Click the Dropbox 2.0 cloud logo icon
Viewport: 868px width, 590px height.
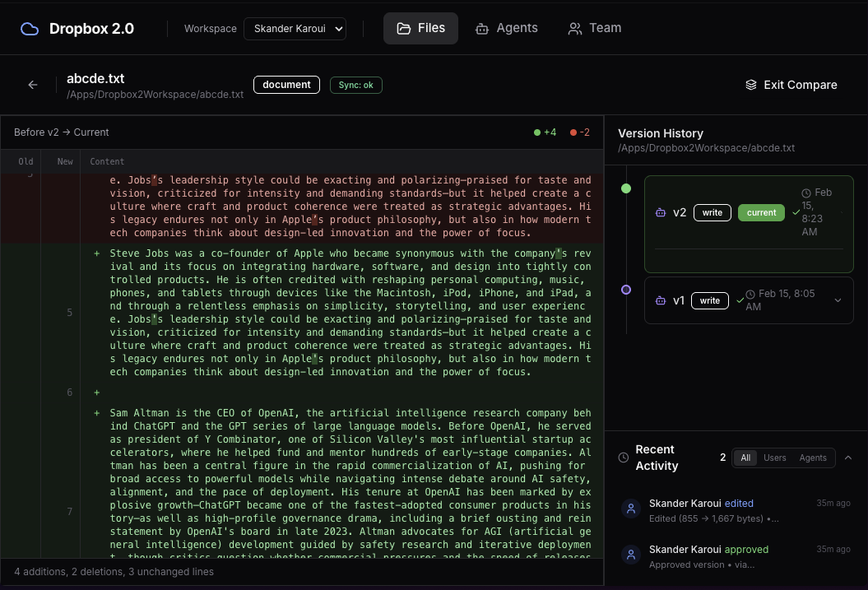tap(30, 29)
